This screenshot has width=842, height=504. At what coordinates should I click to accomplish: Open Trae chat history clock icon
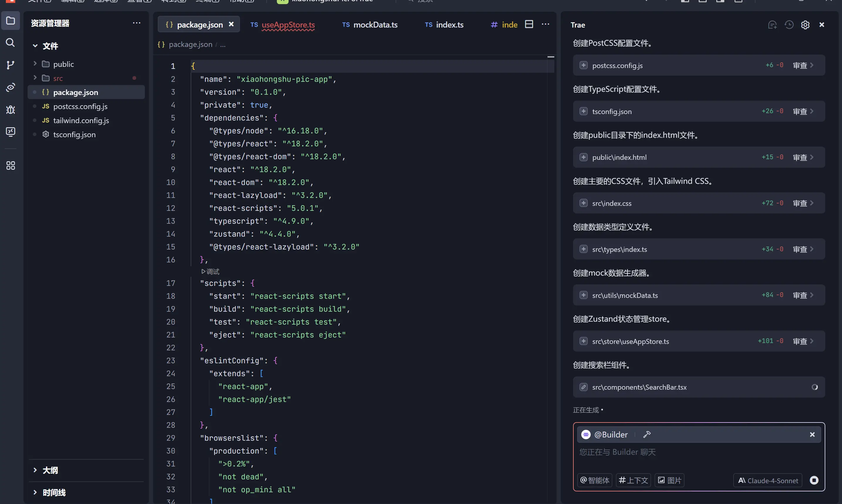coord(789,25)
